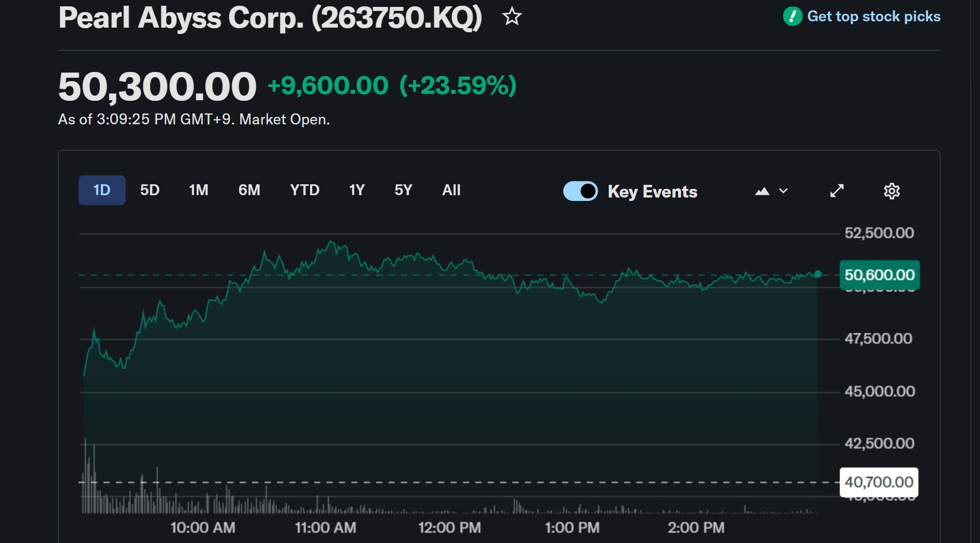
Task: Click the Key Events label text
Action: pos(652,192)
